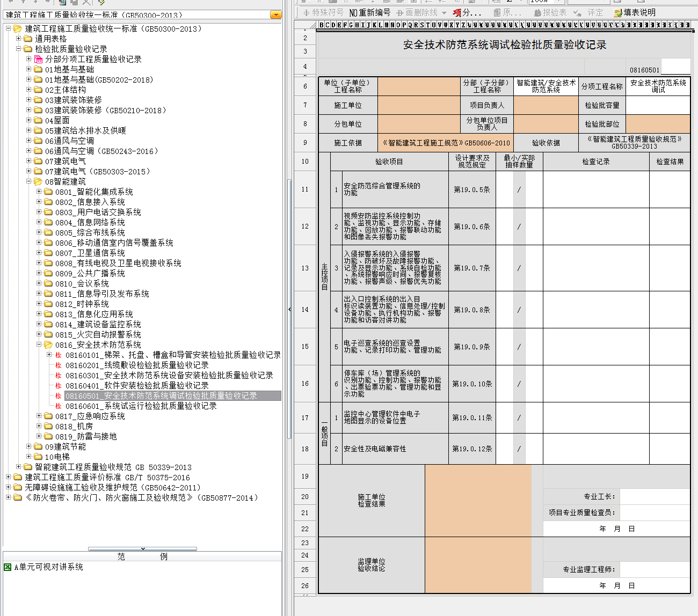The height and width of the screenshot is (616, 698).
Task: Click 检 icon of 08160401 软件安装
Action: [x=59, y=385]
